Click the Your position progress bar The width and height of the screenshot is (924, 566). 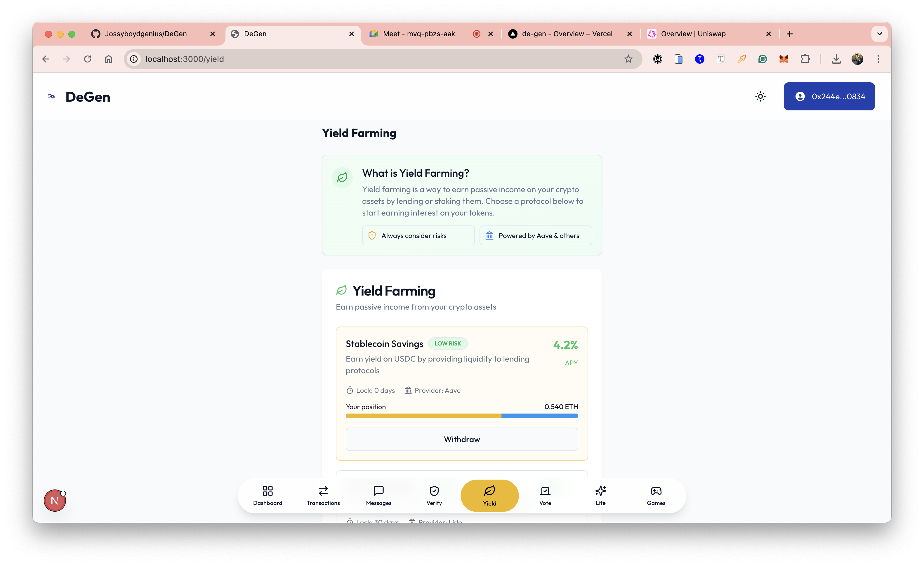[x=462, y=416]
